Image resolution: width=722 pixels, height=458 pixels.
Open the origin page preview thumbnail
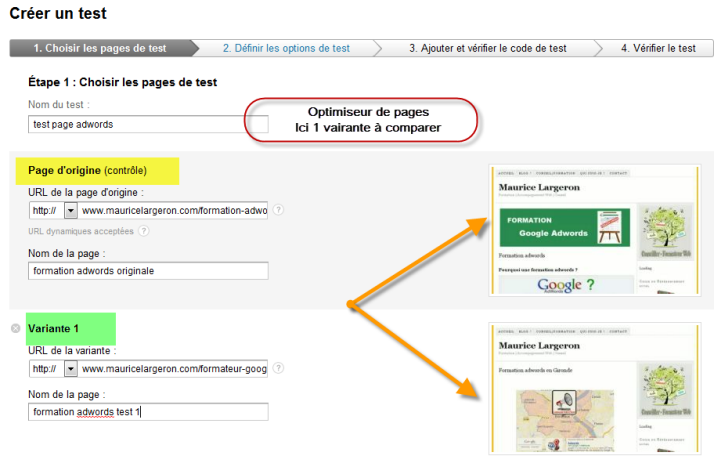594,230
